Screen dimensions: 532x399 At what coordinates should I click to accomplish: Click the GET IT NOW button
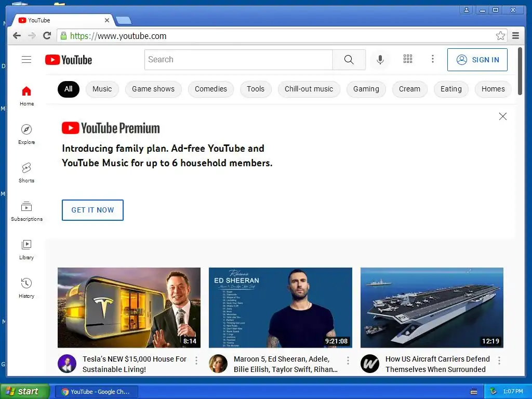[x=92, y=210]
